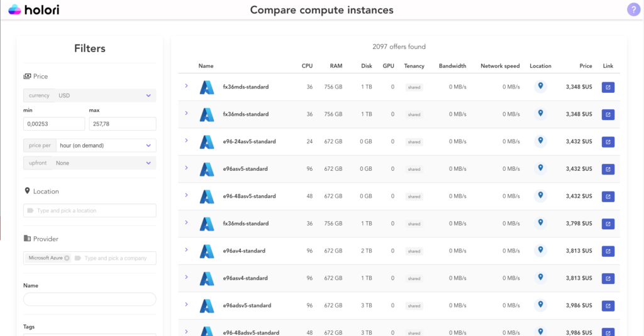Click location pin for e96asv5-standard
Screen dimensions: 644x336
pyautogui.click(x=540, y=168)
